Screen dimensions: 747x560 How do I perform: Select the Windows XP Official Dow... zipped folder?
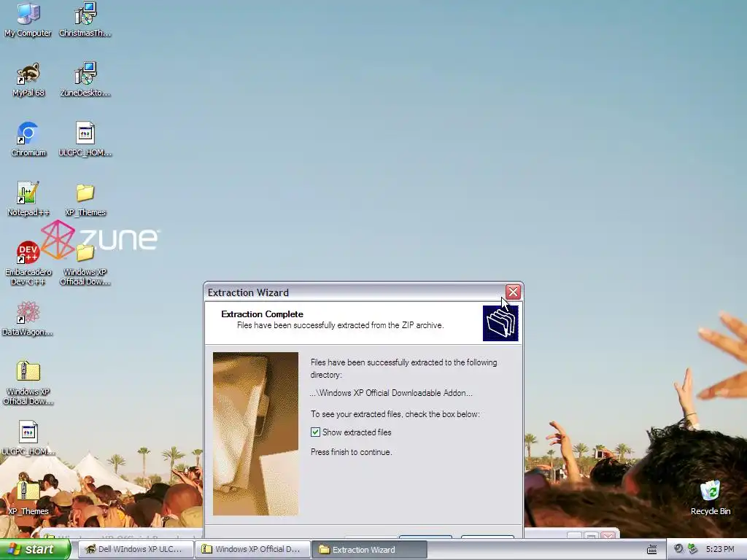(28, 384)
